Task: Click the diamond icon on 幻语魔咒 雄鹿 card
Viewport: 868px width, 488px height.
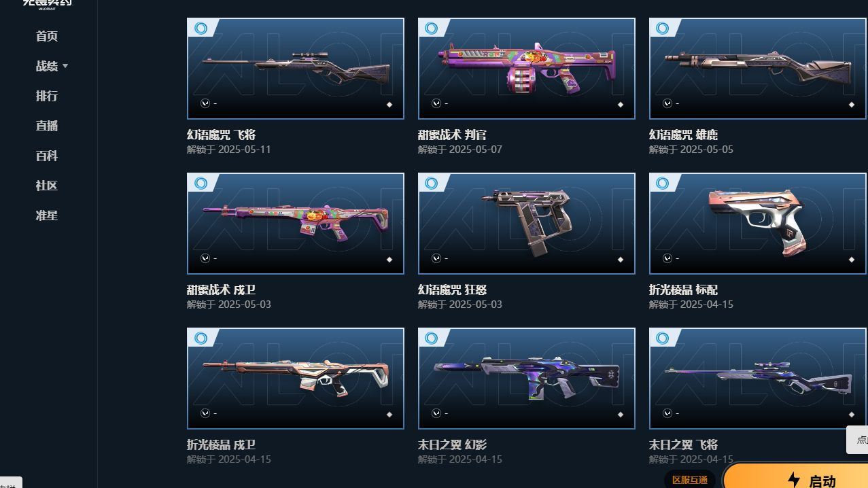Action: click(x=852, y=105)
